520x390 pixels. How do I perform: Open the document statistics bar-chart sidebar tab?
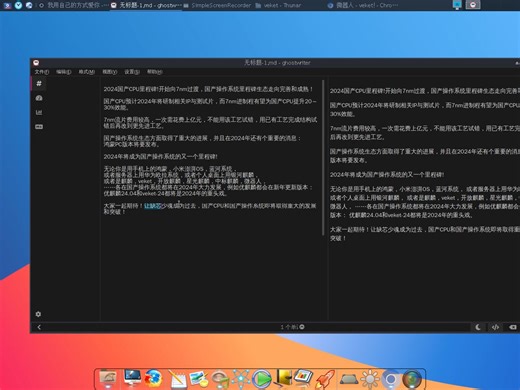pyautogui.click(x=39, y=112)
